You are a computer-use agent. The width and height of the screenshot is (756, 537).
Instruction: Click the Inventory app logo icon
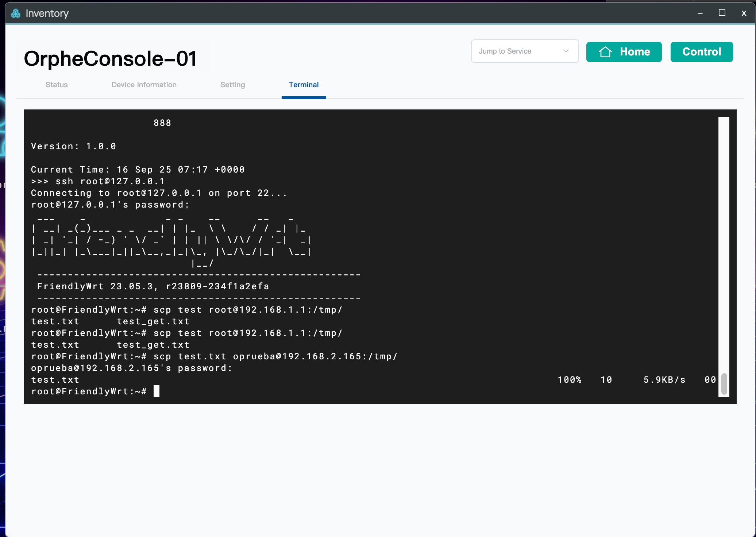pos(16,13)
